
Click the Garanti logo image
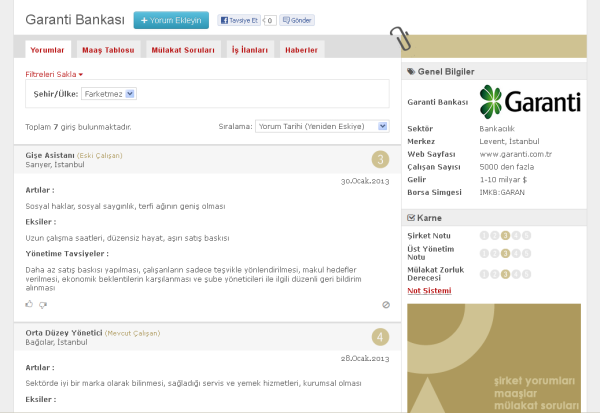(x=530, y=102)
